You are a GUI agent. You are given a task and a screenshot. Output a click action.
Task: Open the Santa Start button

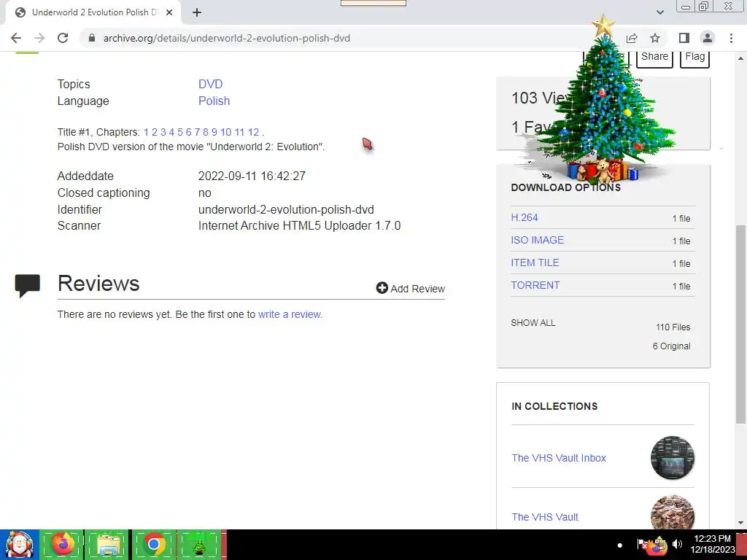(x=20, y=545)
